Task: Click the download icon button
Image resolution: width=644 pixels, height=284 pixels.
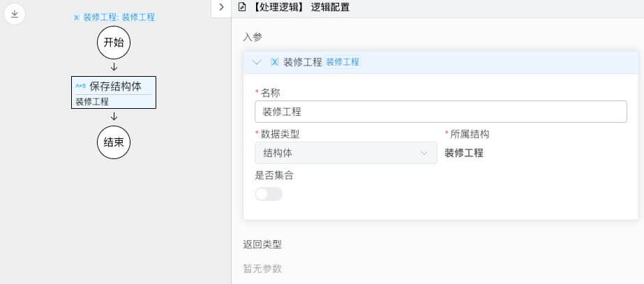Action: pos(15,14)
